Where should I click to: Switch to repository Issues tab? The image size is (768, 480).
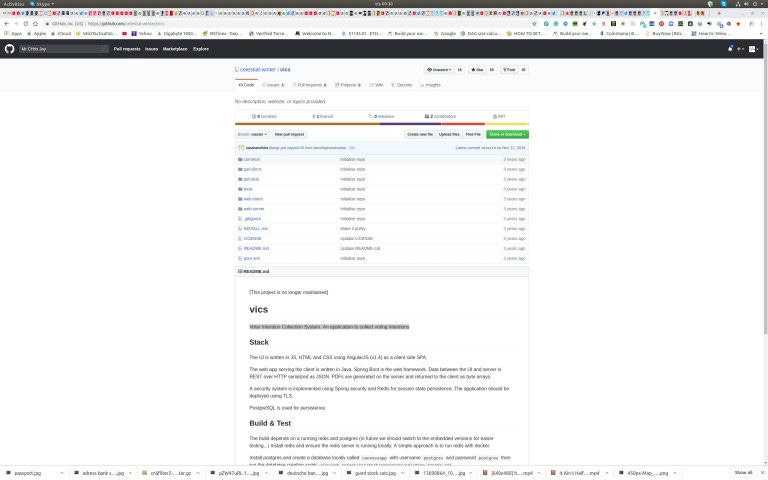(273, 85)
